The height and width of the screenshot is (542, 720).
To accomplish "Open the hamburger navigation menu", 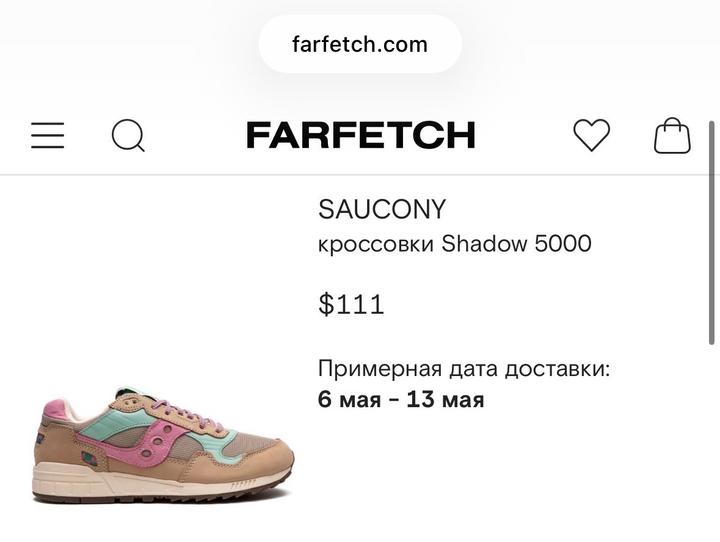I will (x=48, y=135).
